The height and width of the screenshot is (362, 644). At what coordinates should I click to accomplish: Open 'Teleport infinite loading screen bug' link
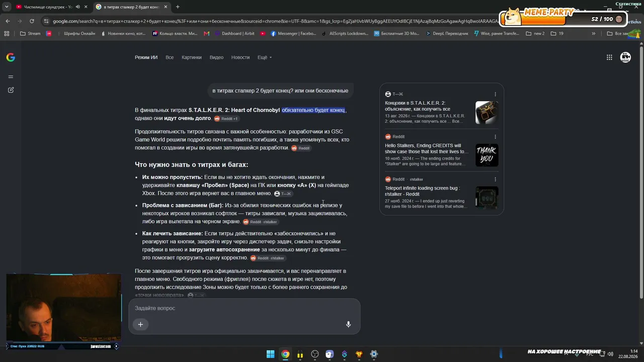[423, 191]
